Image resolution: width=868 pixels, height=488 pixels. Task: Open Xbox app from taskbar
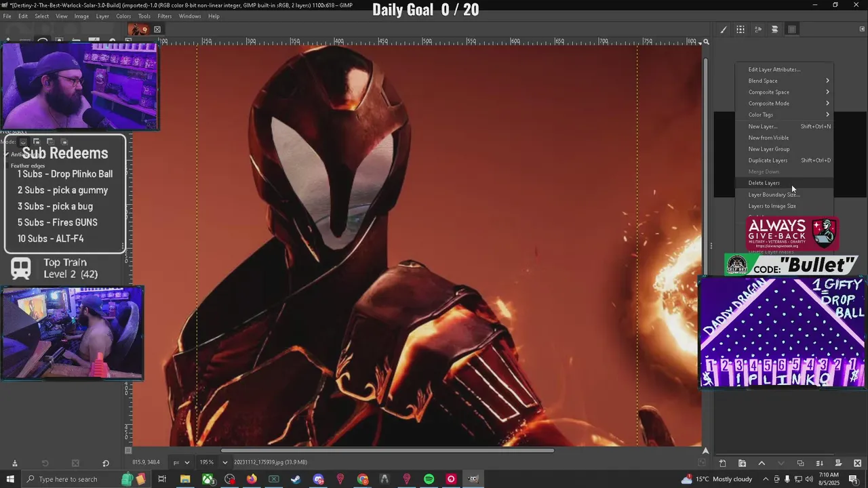tap(208, 479)
